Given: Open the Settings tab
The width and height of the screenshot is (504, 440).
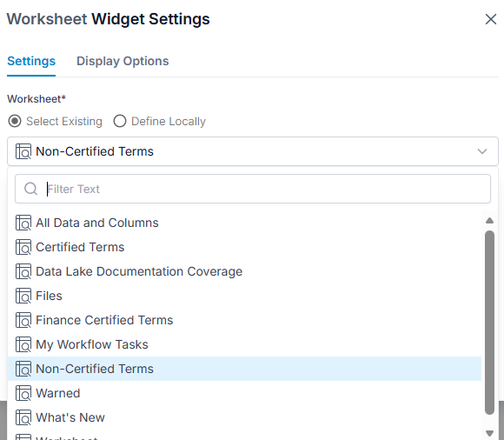Looking at the screenshot, I should point(31,61).
